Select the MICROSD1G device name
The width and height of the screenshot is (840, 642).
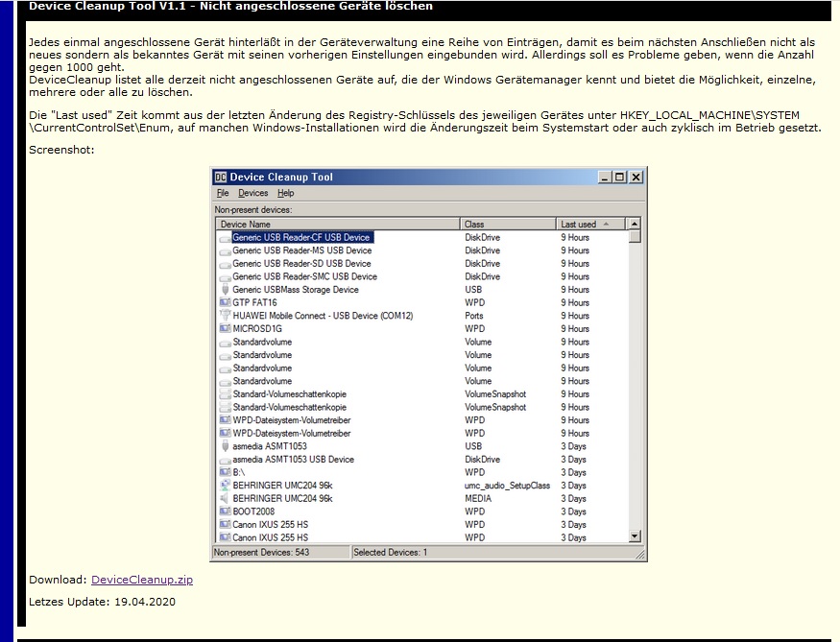(257, 329)
